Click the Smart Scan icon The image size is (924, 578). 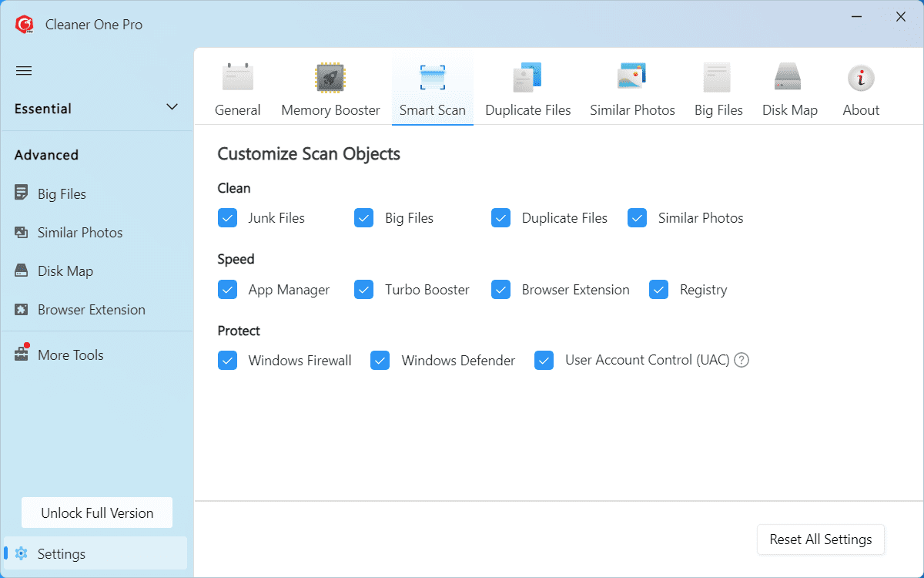pos(433,78)
